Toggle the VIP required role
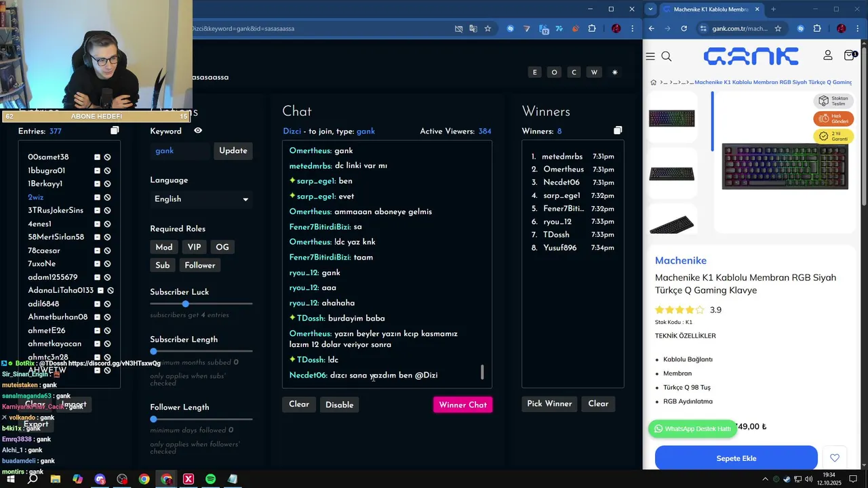The image size is (868, 488). 195,247
